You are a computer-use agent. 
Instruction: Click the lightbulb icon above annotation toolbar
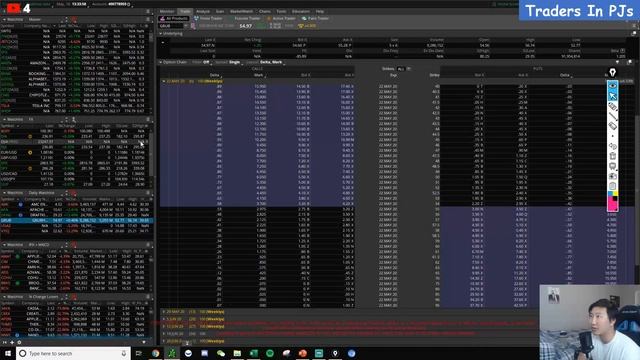coord(612,73)
